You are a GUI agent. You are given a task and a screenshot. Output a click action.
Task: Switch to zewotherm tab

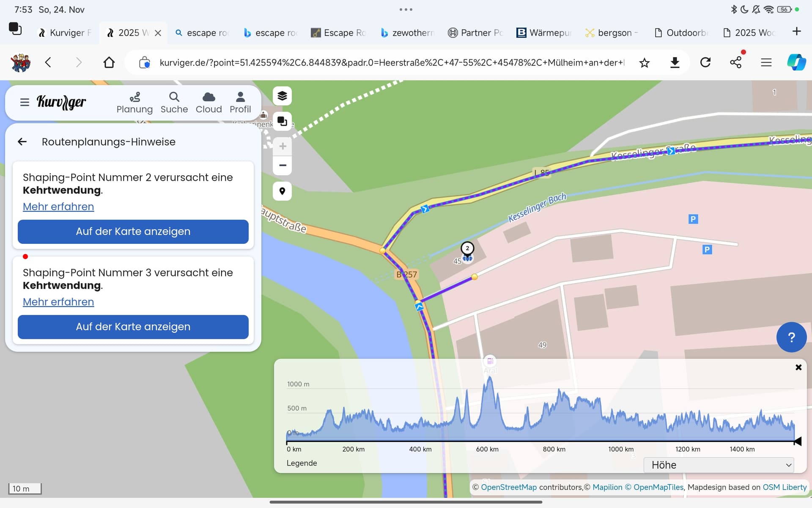[408, 33]
